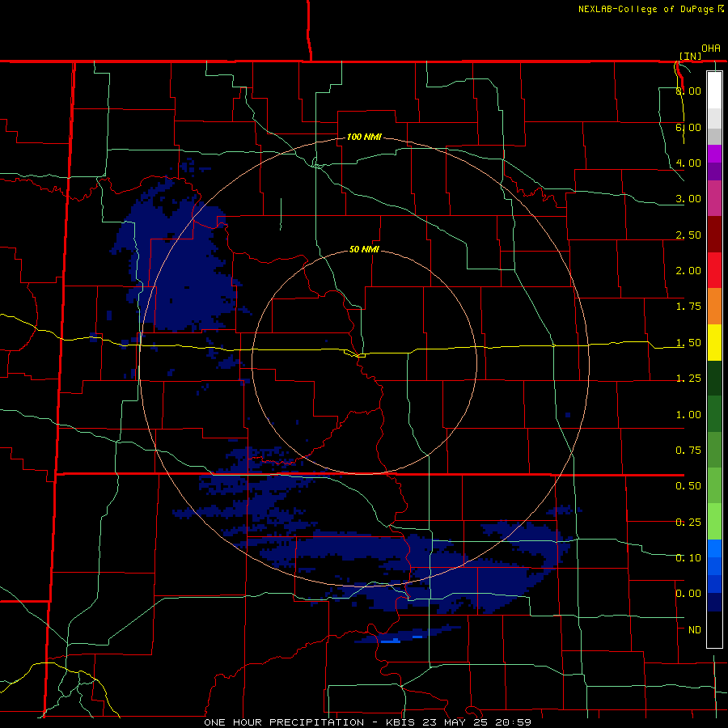Click the 100 NMI range ring label
Image resolution: width=728 pixels, height=728 pixels.
[x=364, y=137]
